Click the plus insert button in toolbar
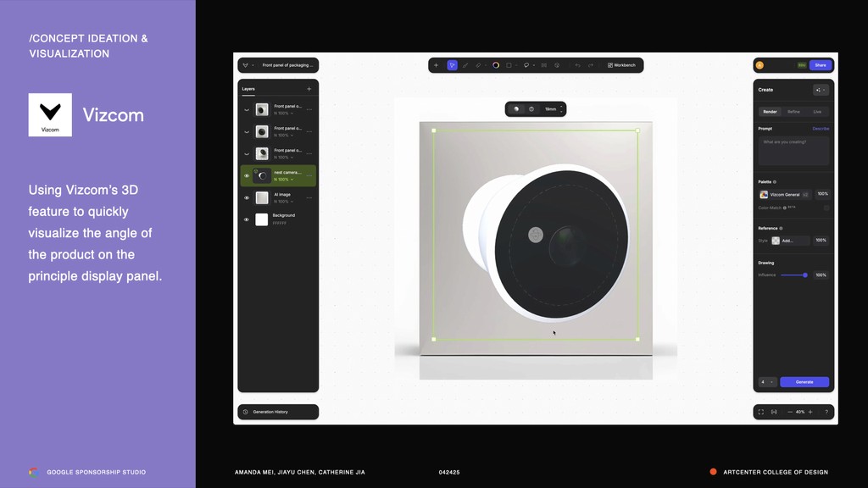868x488 pixels. pyautogui.click(x=437, y=65)
